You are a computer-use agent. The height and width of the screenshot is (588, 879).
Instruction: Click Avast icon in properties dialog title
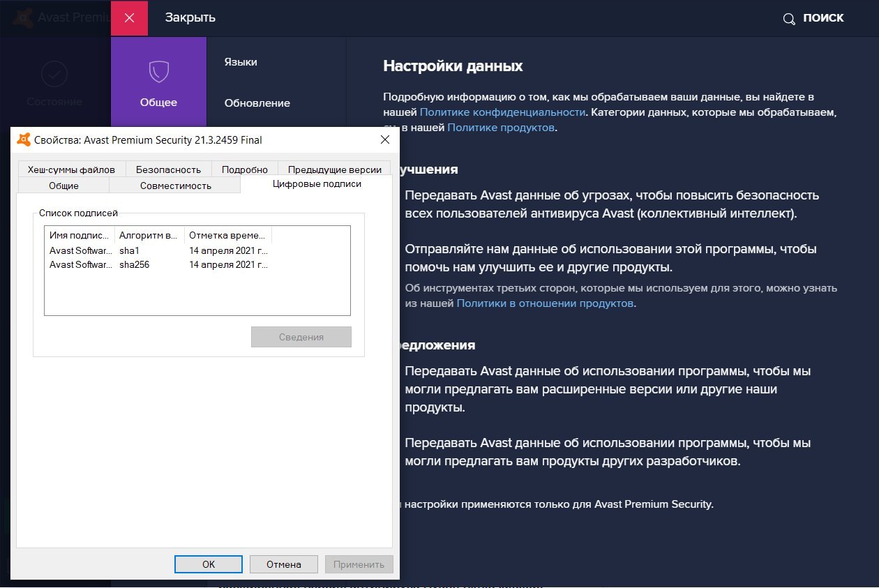pyautogui.click(x=24, y=140)
